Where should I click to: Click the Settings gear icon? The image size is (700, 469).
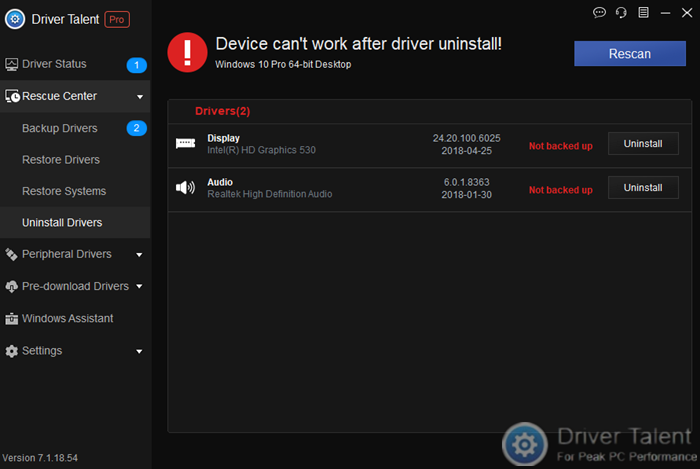click(11, 351)
